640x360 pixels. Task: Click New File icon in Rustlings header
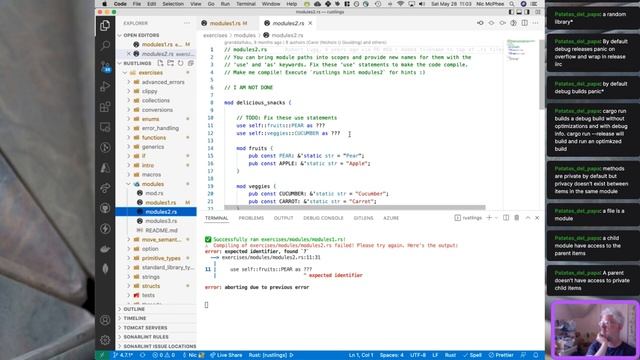(x=160, y=63)
